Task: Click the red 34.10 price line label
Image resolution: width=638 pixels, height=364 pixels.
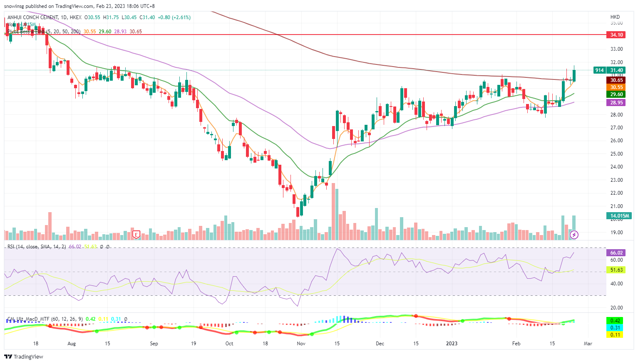Action: [616, 35]
